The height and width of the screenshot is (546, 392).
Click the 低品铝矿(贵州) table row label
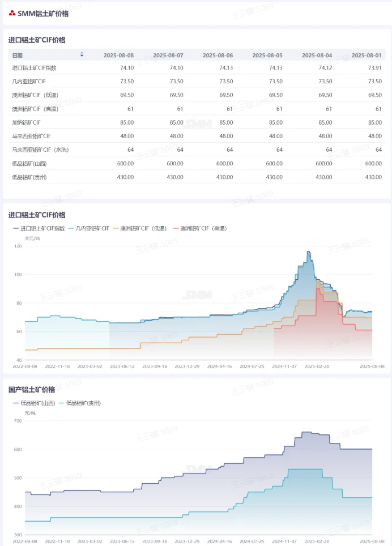pyautogui.click(x=29, y=177)
